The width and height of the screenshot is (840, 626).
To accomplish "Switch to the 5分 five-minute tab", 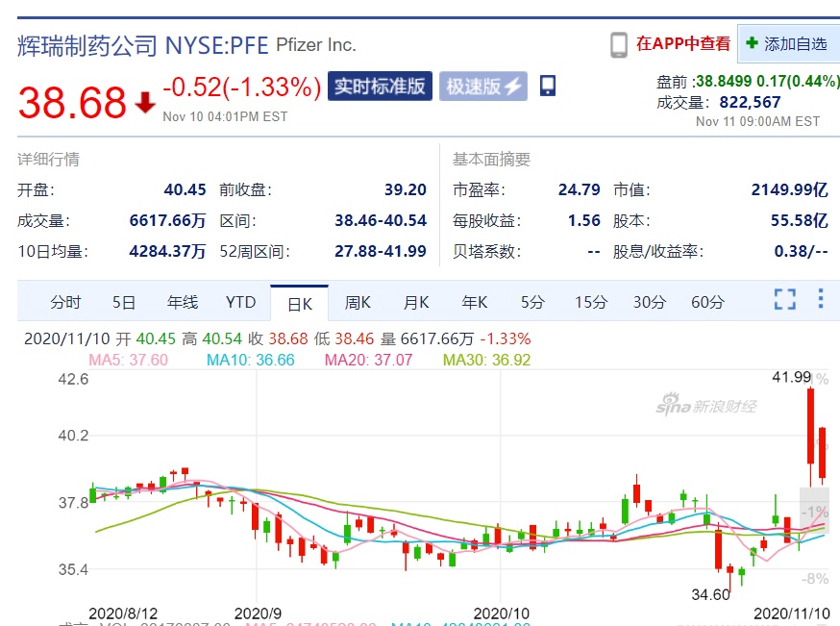I will click(532, 302).
